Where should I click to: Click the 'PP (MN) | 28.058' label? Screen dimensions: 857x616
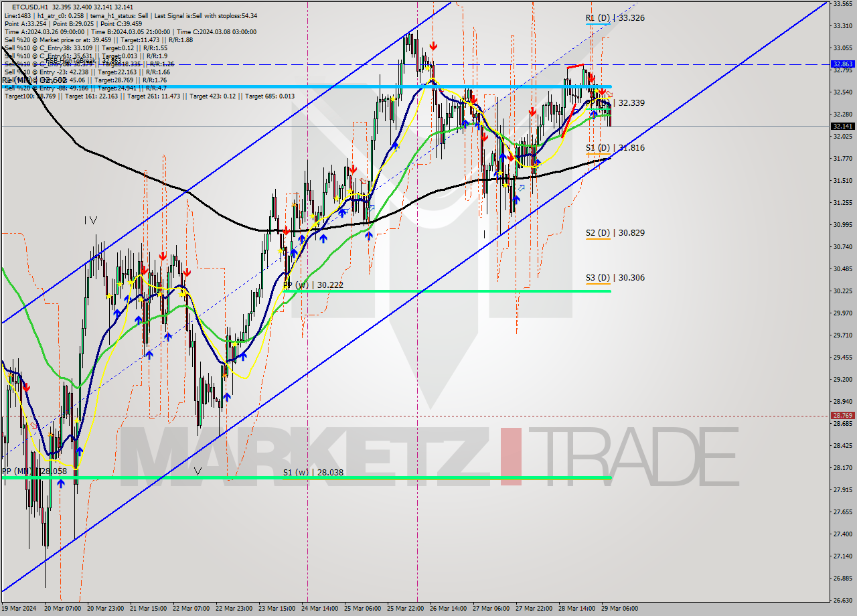click(x=35, y=471)
